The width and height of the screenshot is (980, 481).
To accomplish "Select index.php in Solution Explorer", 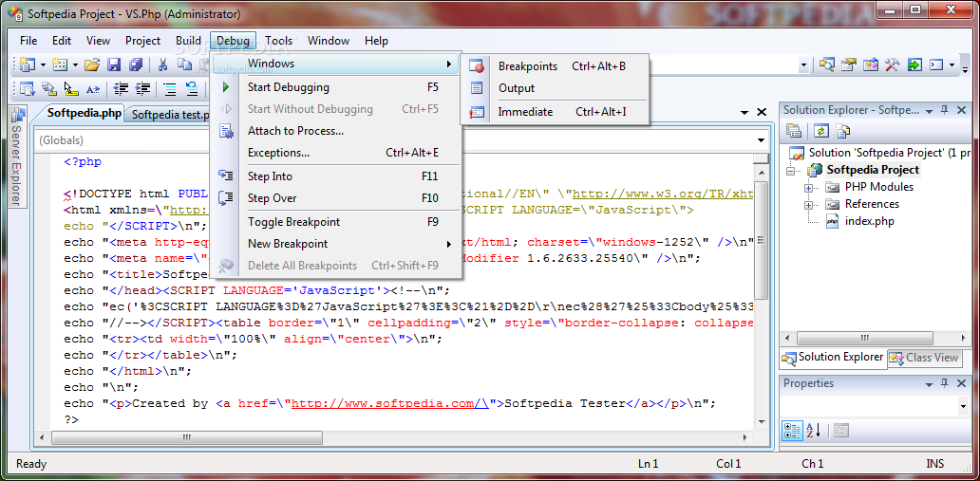I will pos(870,221).
